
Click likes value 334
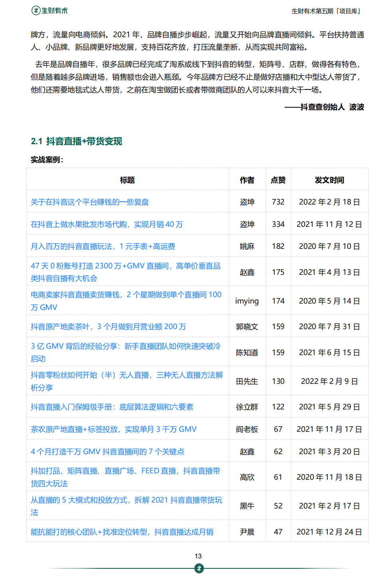click(x=278, y=224)
